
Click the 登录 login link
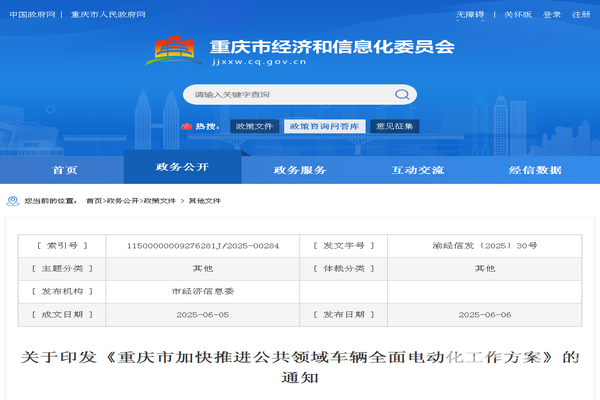pos(552,15)
